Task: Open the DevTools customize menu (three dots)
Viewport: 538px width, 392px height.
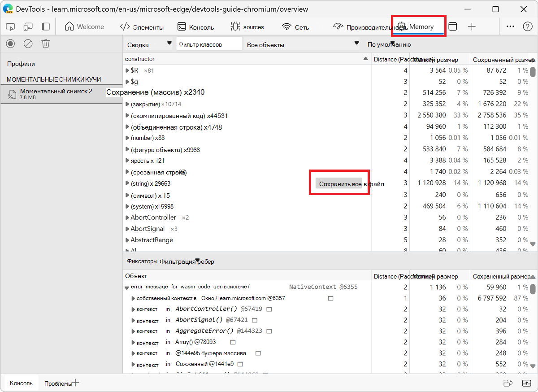Action: pyautogui.click(x=510, y=26)
